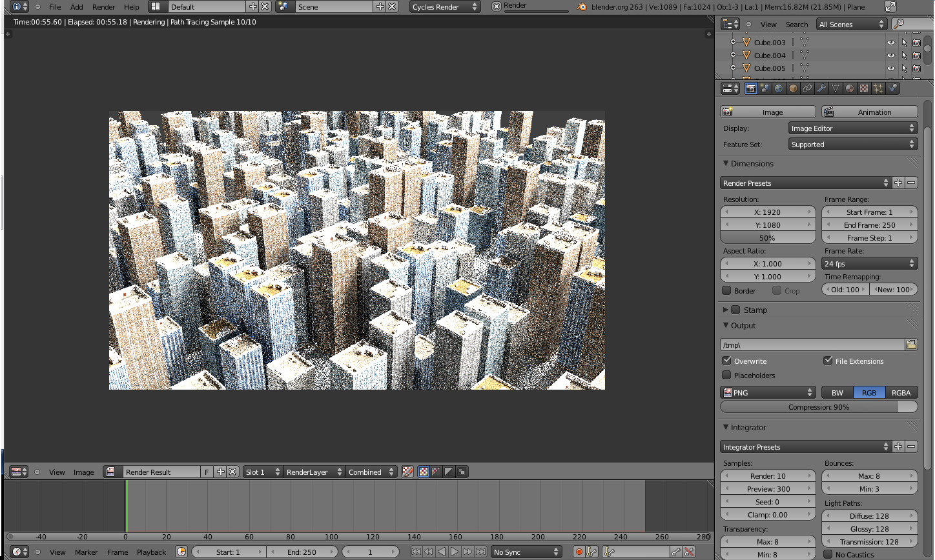Open the Cycles Render engine dropdown
Screen dimensions: 935x560
click(446, 6)
